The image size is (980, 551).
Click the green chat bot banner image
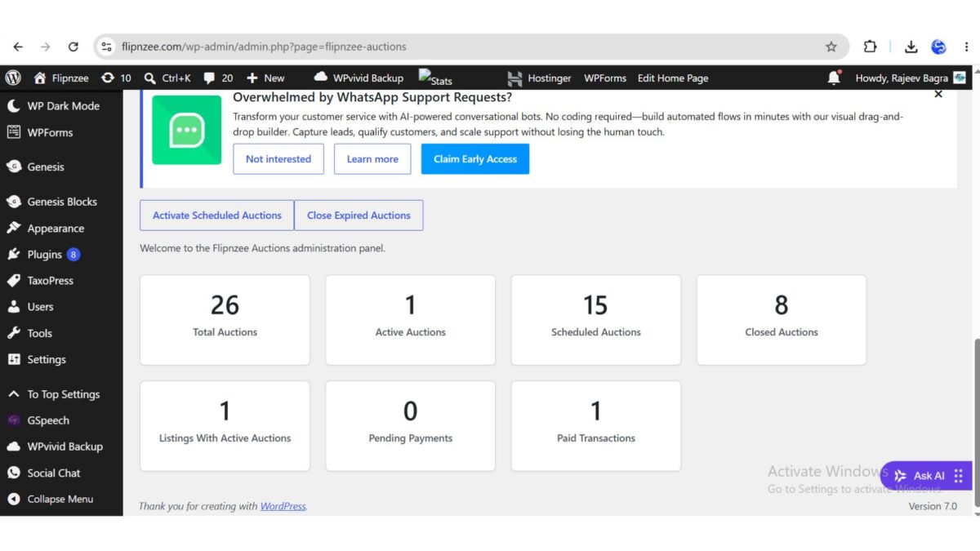pyautogui.click(x=187, y=130)
